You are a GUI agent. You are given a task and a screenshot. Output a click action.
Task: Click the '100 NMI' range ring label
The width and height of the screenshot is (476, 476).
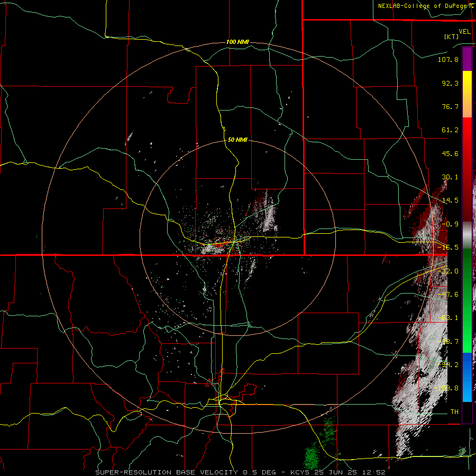click(x=237, y=42)
